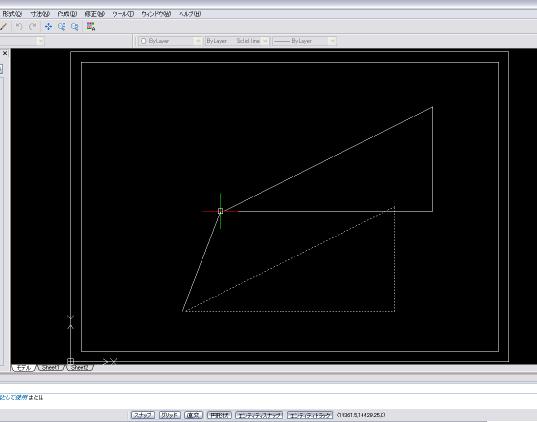Toggle the スナップ (Snap) status button

point(143,415)
